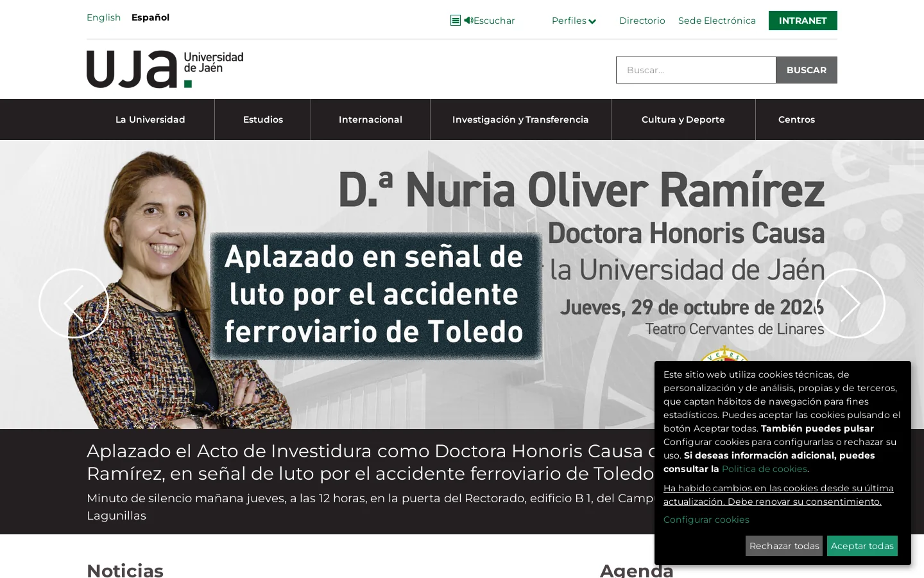The width and height of the screenshot is (924, 578).
Task: Click the cookie changes renewal notice link
Action: (778, 495)
